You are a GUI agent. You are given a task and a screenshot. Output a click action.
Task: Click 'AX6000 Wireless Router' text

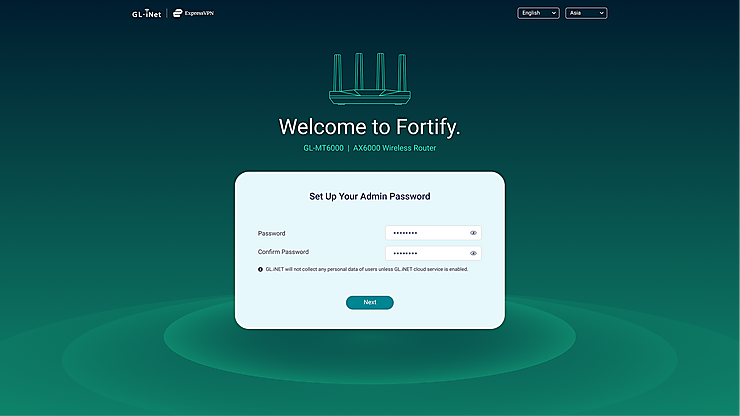click(x=395, y=148)
